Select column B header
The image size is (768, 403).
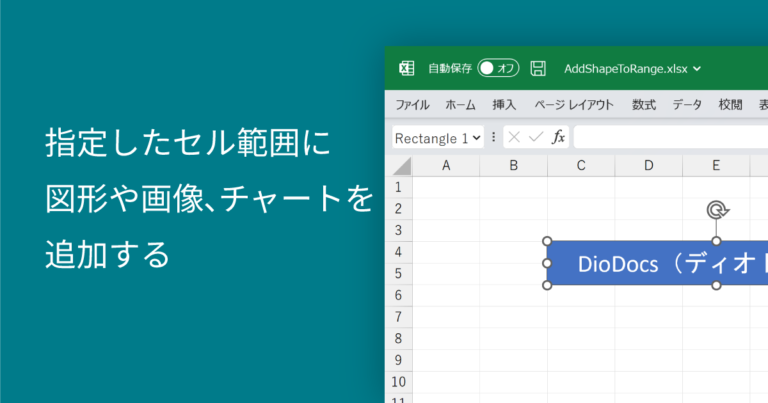(513, 166)
